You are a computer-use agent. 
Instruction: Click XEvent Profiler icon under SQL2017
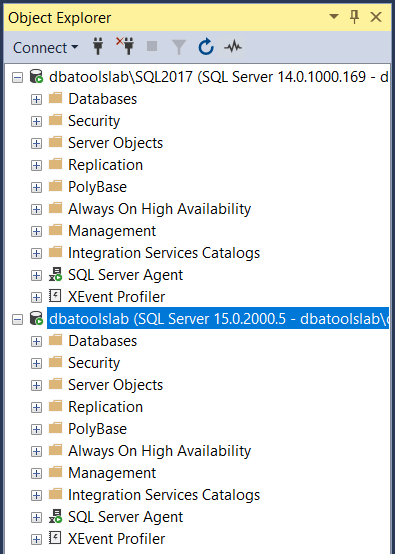coord(55,296)
